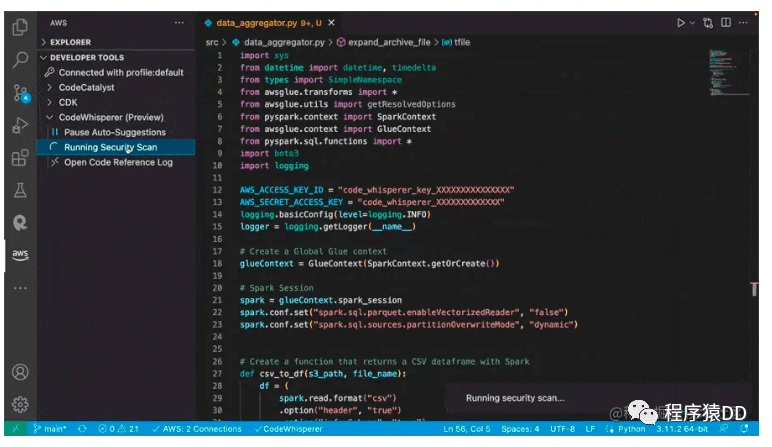The image size is (772, 447).
Task: Open feedback icon in status bar
Action: click(724, 429)
